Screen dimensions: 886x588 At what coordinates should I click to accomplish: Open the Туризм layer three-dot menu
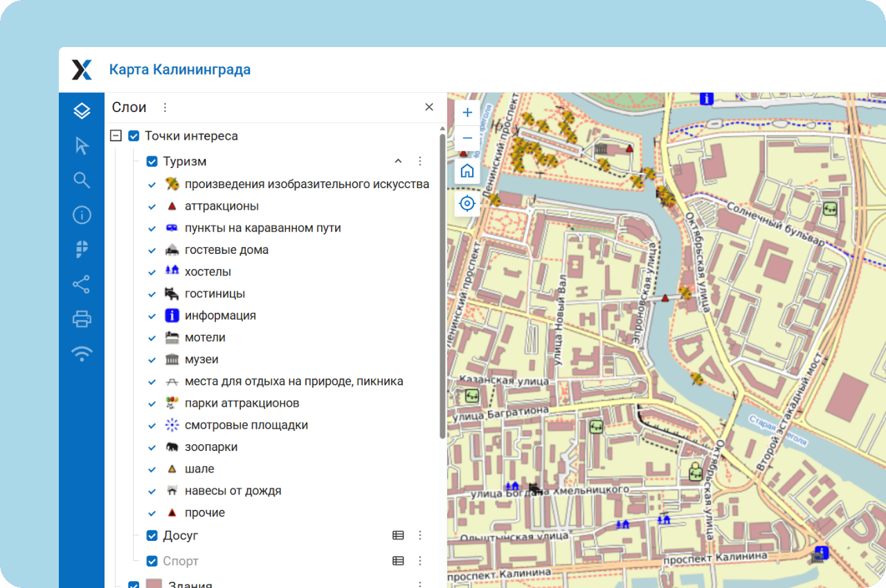(x=419, y=161)
